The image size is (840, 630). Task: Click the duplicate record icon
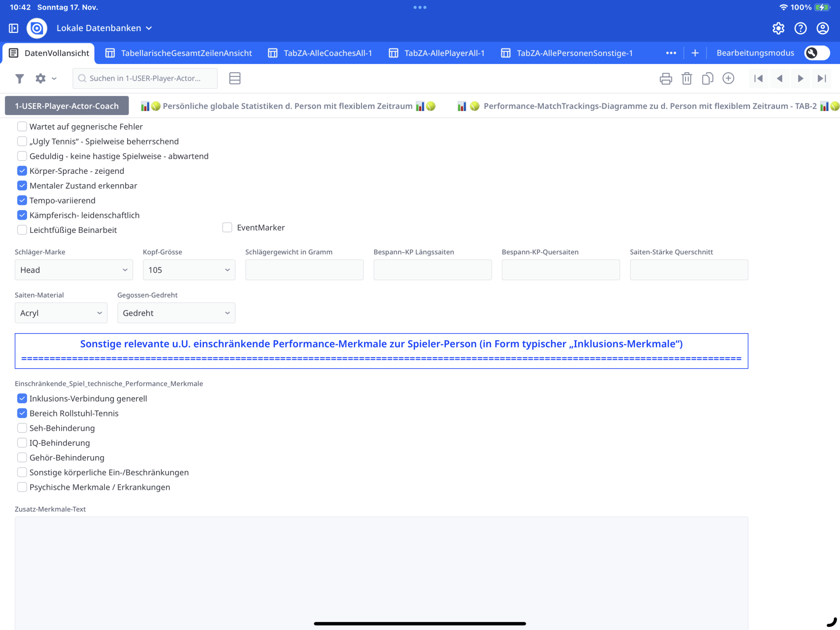coord(707,78)
